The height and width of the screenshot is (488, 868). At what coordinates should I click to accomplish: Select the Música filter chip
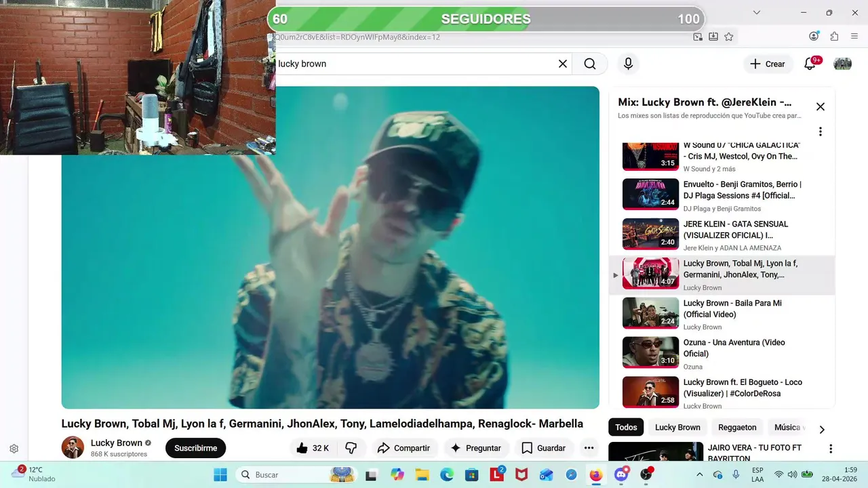click(788, 427)
